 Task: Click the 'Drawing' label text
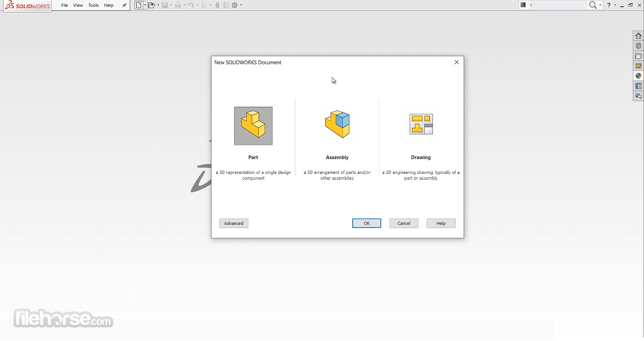coord(421,157)
